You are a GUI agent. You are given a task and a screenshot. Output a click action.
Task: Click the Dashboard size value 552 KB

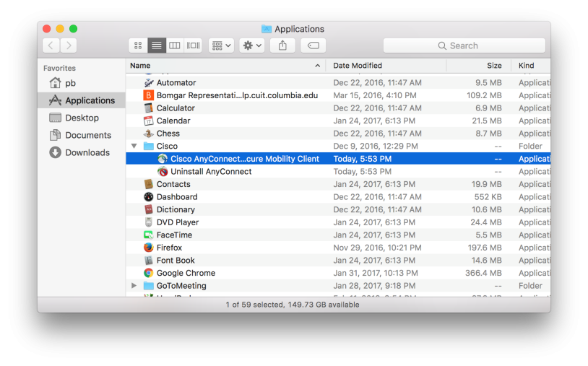488,196
